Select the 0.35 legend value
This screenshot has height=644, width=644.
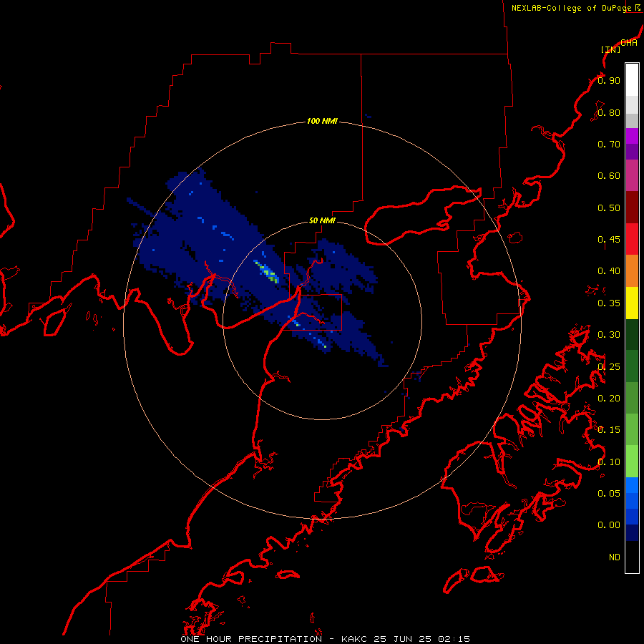tap(609, 303)
